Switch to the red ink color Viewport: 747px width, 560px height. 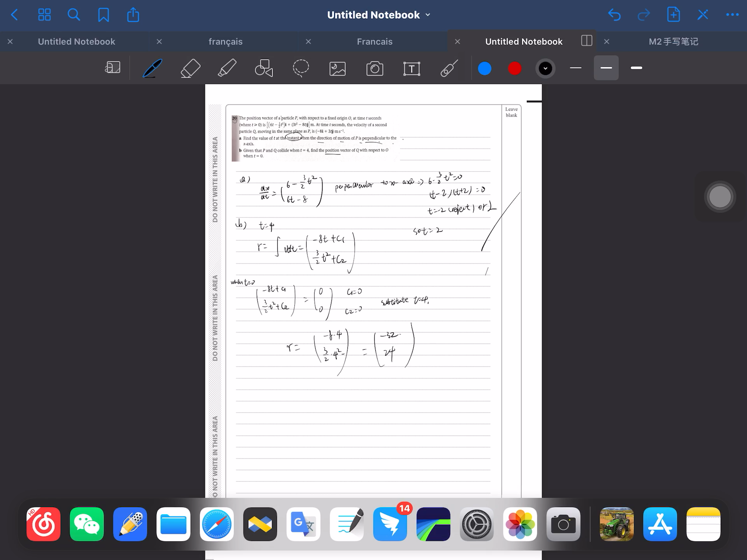(515, 68)
